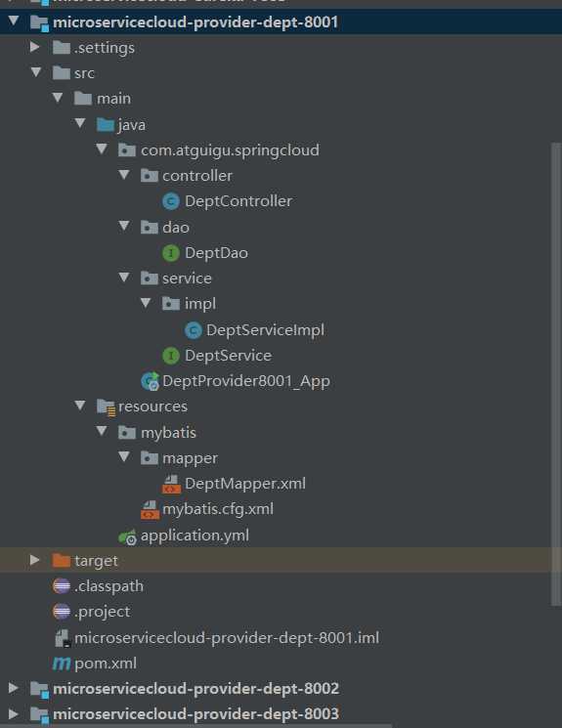The image size is (562, 728).
Task: Select the DeptMapper.xml file name
Action: coord(245,484)
